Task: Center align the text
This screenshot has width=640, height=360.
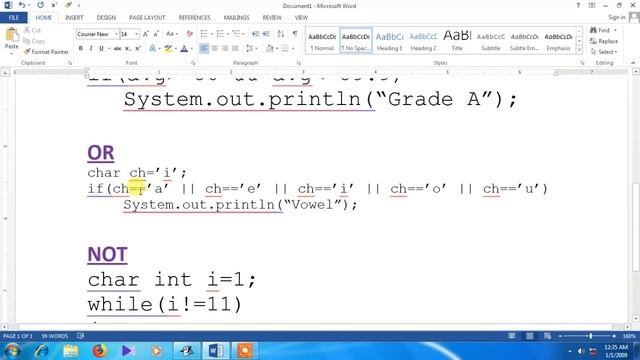Action: click(215, 49)
